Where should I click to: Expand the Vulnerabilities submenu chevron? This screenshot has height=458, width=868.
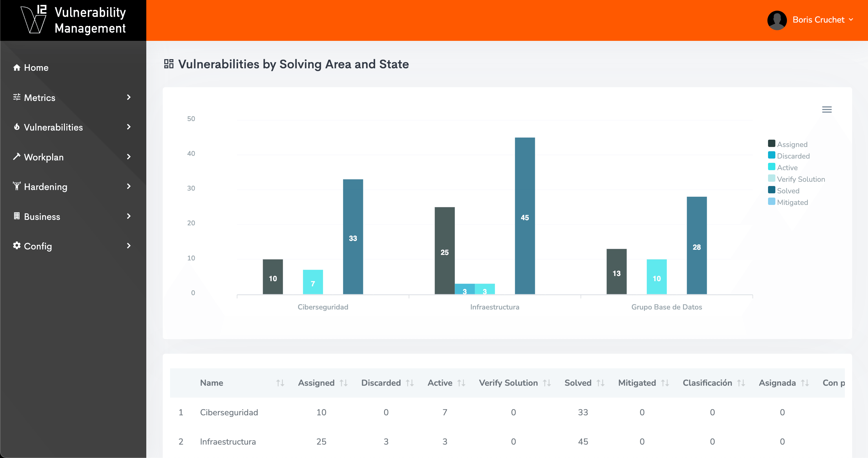129,127
